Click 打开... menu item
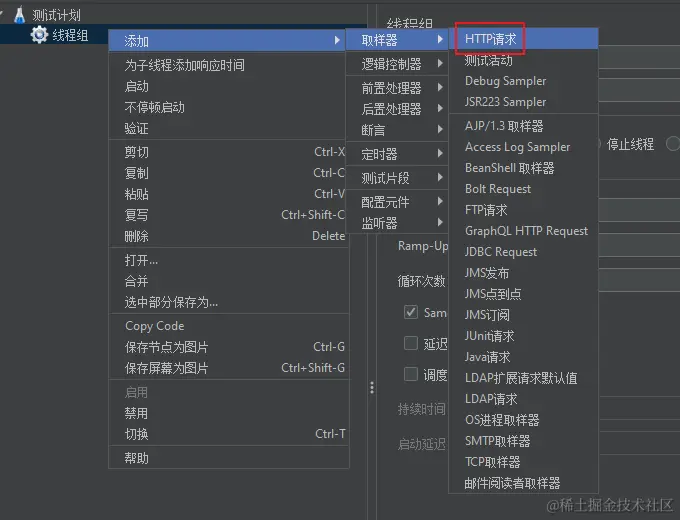 pos(229,260)
